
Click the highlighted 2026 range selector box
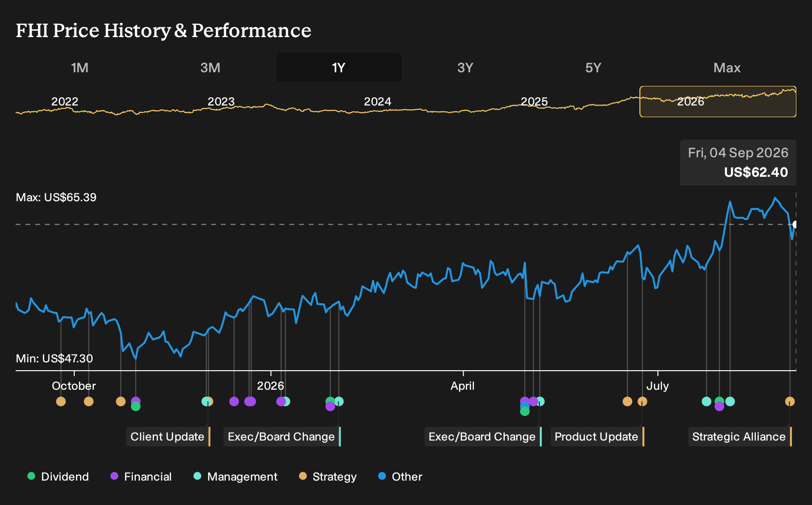point(718,102)
